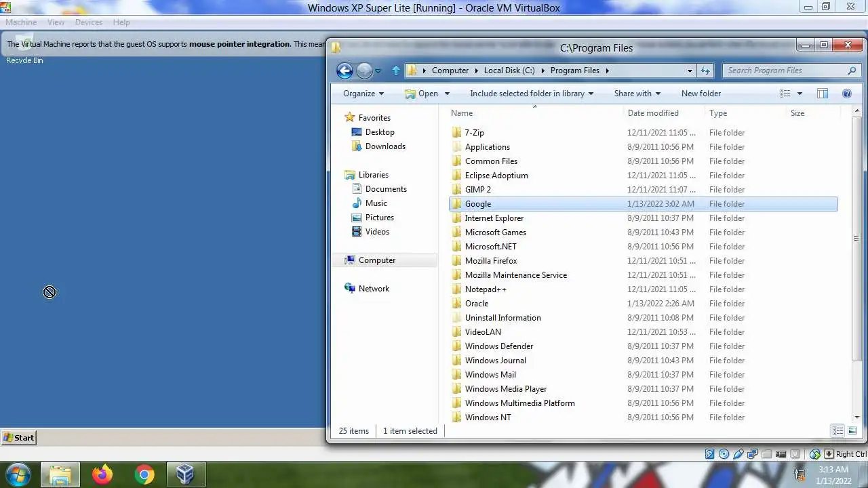The width and height of the screenshot is (868, 488).
Task: Select Documents under Libraries
Action: 378,189
